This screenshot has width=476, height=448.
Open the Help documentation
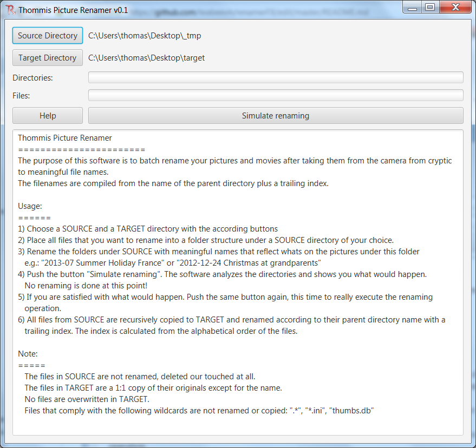(x=47, y=115)
